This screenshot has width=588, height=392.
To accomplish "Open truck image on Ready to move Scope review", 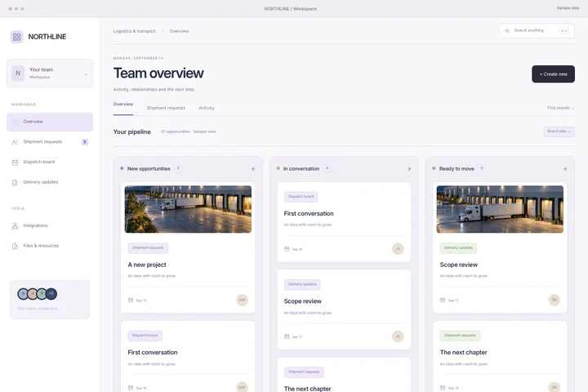I will coord(500,209).
